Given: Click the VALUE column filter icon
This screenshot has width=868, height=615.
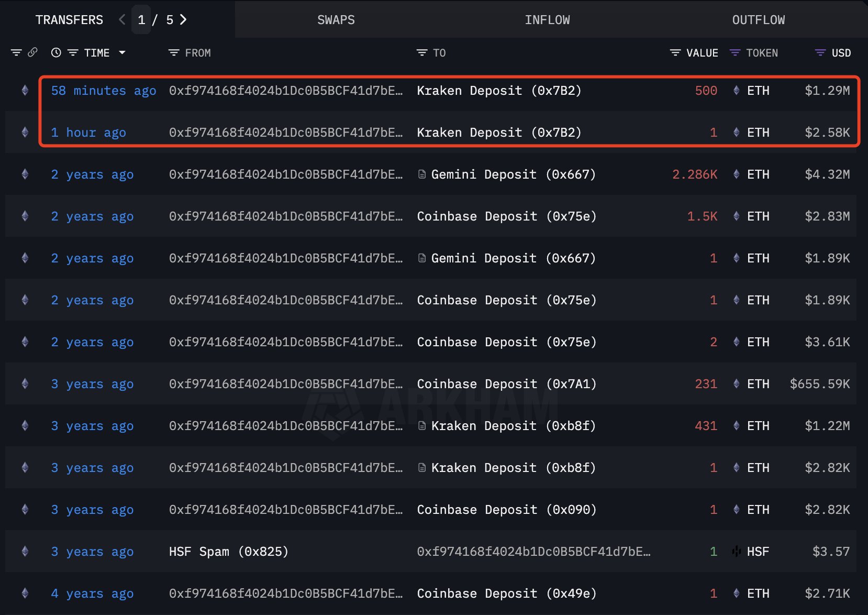Looking at the screenshot, I should [675, 52].
